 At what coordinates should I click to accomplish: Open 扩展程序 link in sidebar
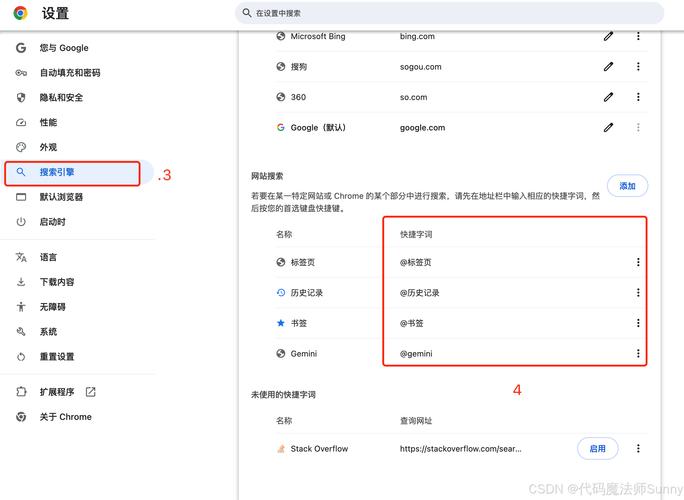57,392
